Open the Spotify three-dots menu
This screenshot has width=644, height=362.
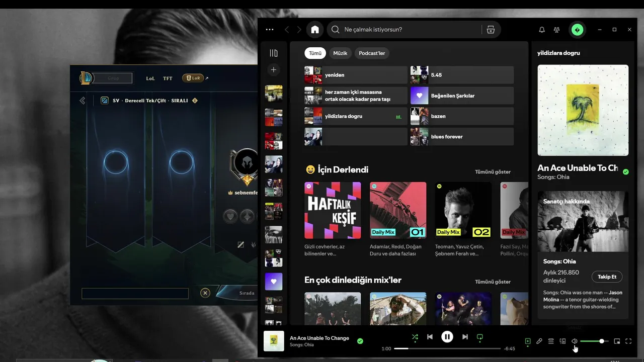tap(270, 30)
